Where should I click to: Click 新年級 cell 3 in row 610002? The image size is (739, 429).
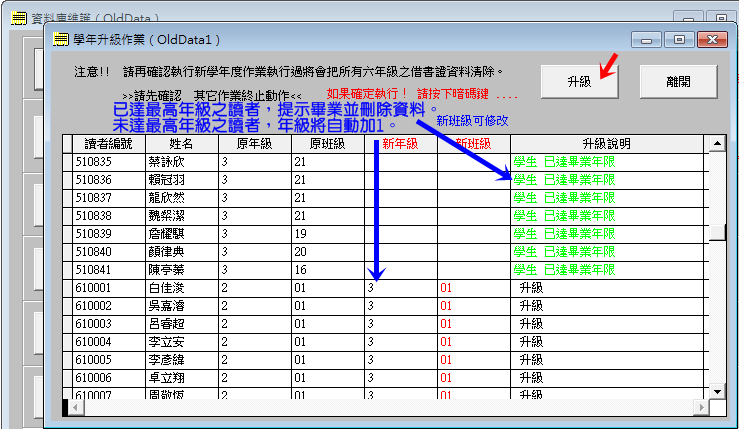point(401,306)
